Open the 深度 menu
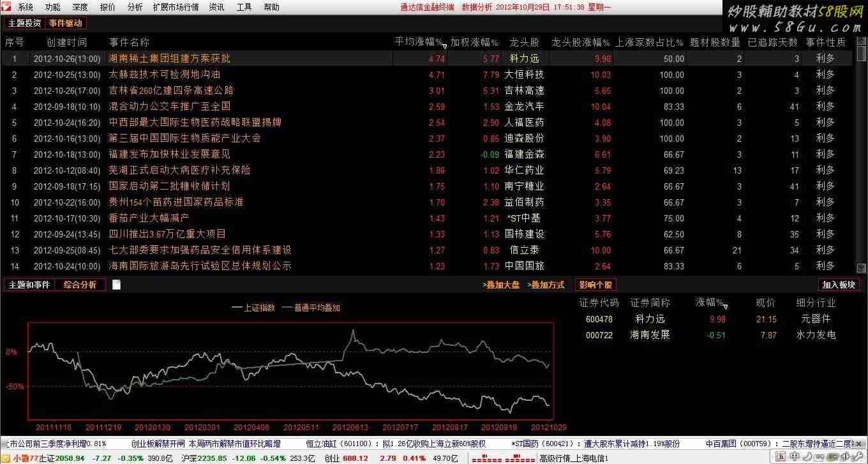This screenshot has width=868, height=464. (x=80, y=8)
